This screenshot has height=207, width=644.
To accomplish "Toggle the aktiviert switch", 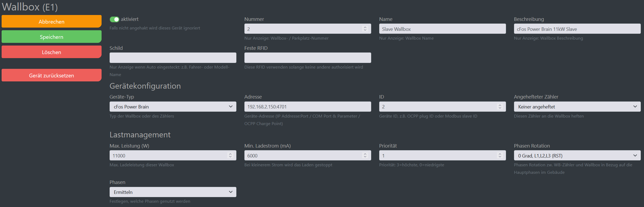I will coord(114,19).
